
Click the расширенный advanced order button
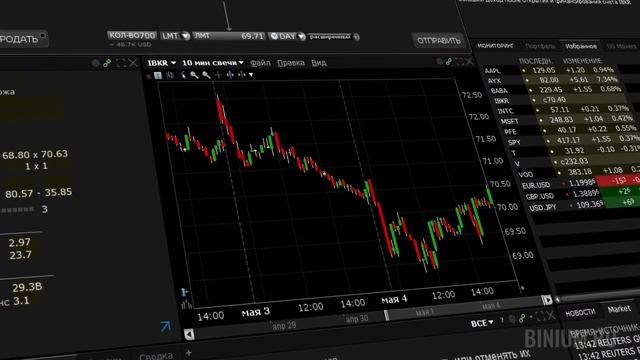click(333, 37)
